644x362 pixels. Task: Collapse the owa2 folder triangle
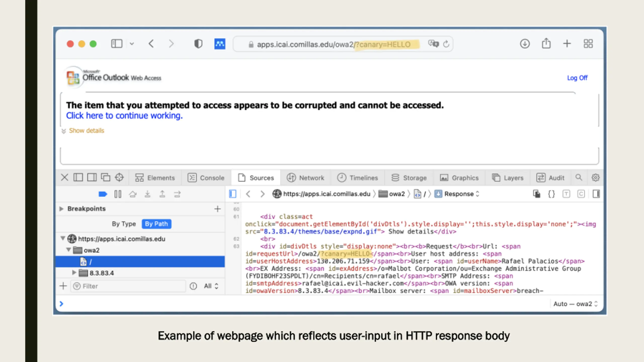pyautogui.click(x=68, y=250)
